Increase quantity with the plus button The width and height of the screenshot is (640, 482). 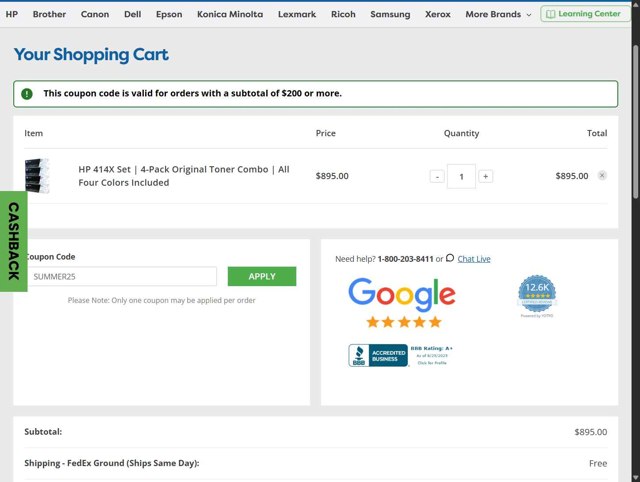485,176
